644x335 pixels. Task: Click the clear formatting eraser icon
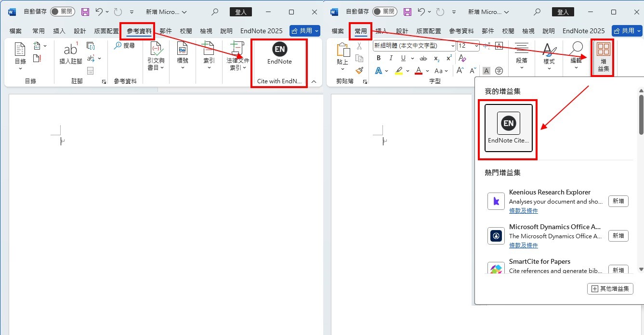tap(462, 58)
